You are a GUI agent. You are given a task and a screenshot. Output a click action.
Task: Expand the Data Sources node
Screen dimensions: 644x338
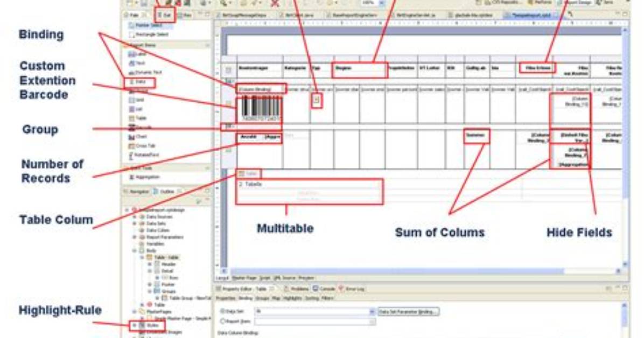click(x=134, y=217)
